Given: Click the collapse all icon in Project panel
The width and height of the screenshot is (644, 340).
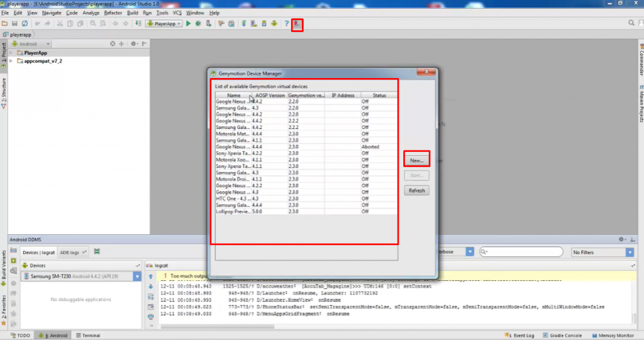Looking at the screenshot, I should click(x=121, y=43).
